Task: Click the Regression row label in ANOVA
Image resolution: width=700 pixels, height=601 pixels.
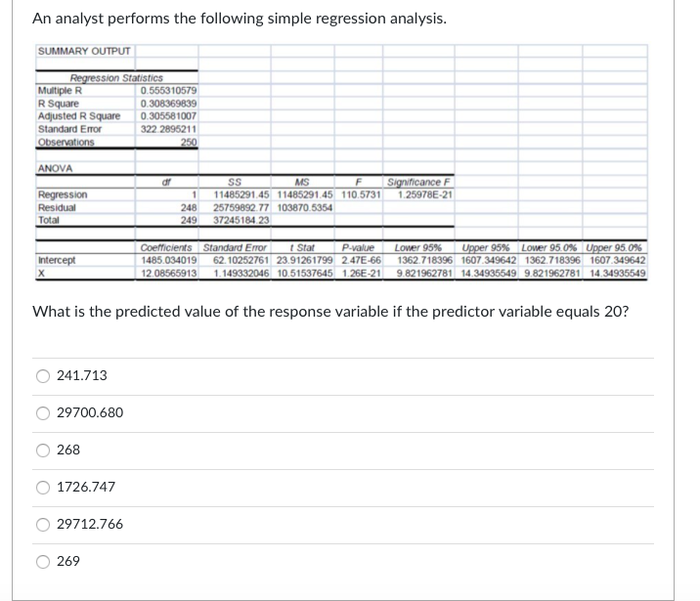Action: 63,194
